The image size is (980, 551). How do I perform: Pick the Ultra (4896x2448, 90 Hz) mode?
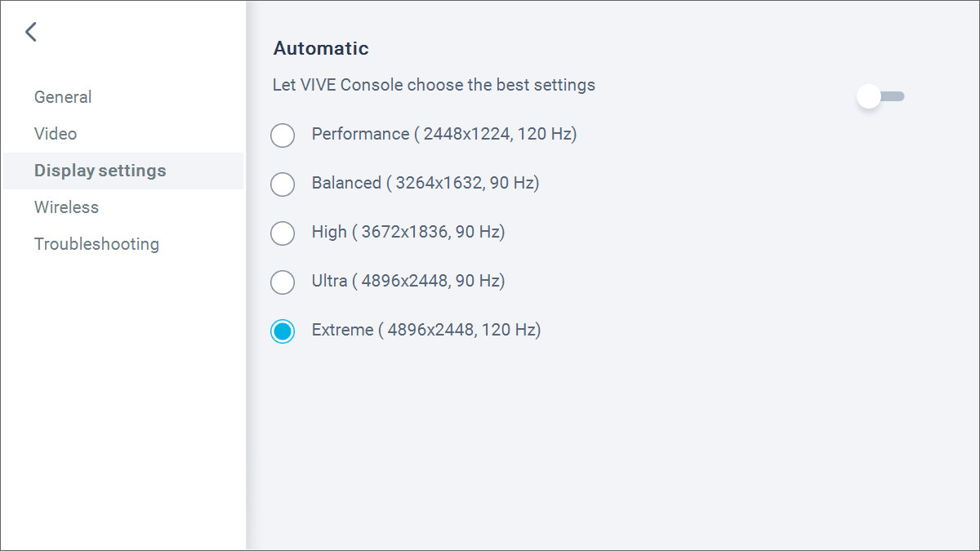(x=283, y=282)
